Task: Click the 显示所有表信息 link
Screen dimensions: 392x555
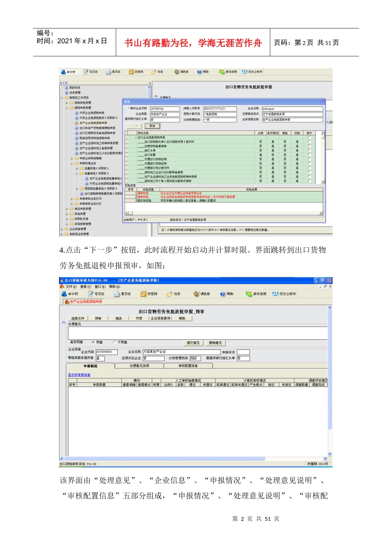Action: 79,375
